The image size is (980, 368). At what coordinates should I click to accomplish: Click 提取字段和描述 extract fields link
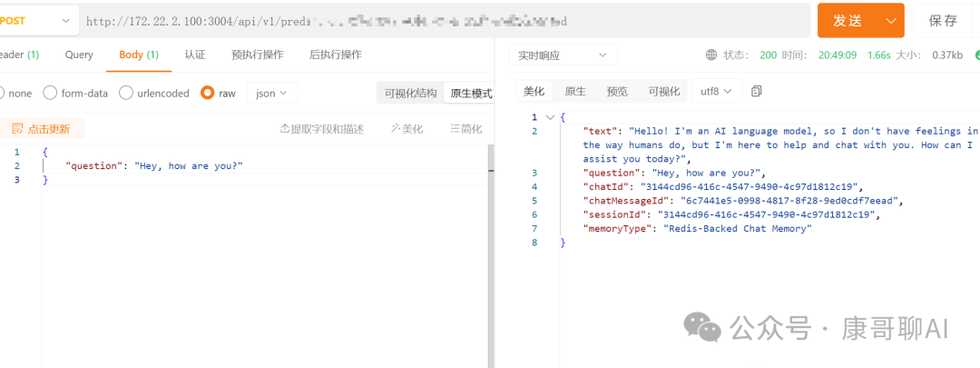point(322,129)
